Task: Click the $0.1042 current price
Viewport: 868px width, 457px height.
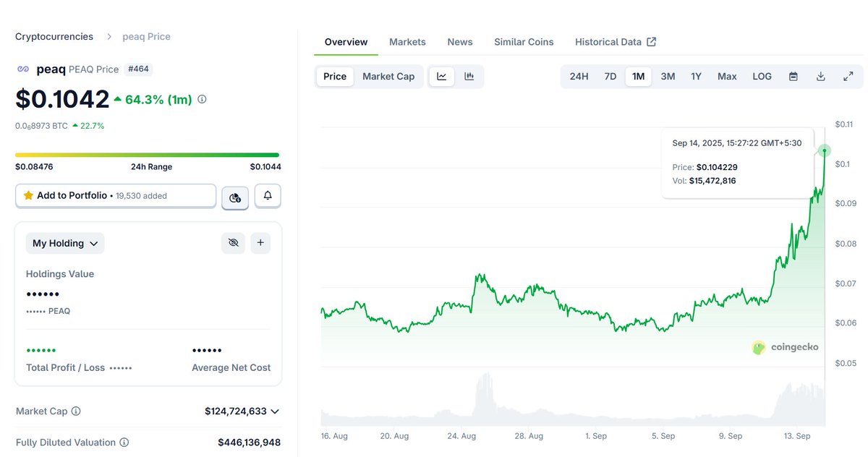Action: point(62,99)
